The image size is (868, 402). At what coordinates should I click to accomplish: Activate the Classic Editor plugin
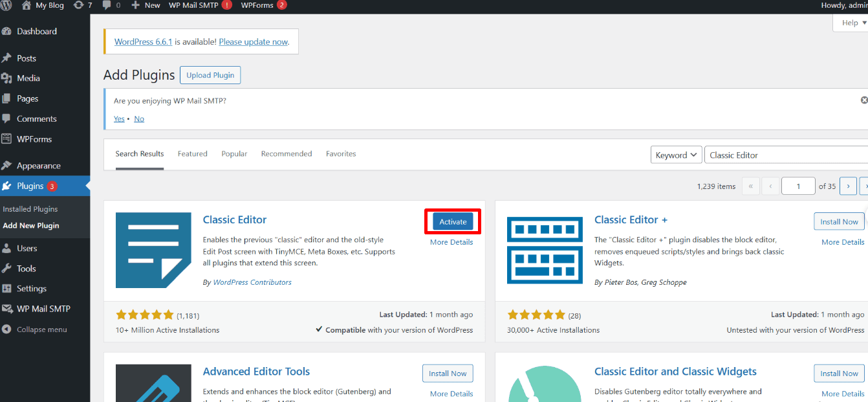coord(452,221)
